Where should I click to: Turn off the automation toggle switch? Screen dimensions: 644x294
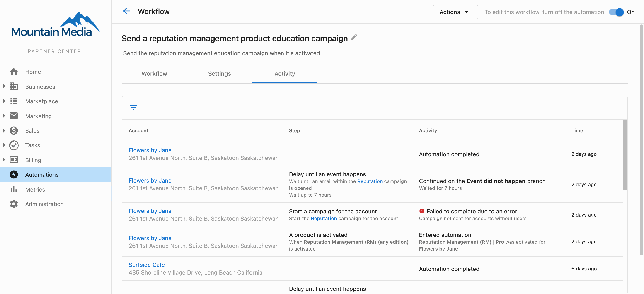[617, 12]
